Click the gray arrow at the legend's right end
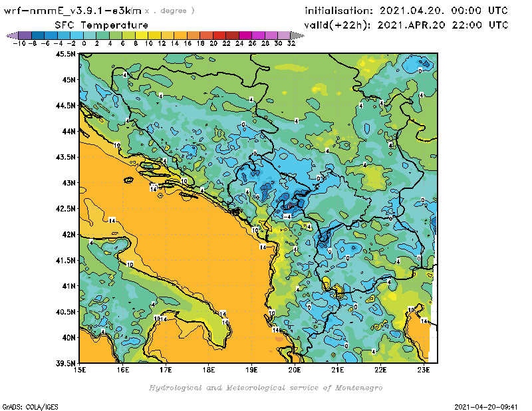The width and height of the screenshot is (532, 411). (x=297, y=35)
